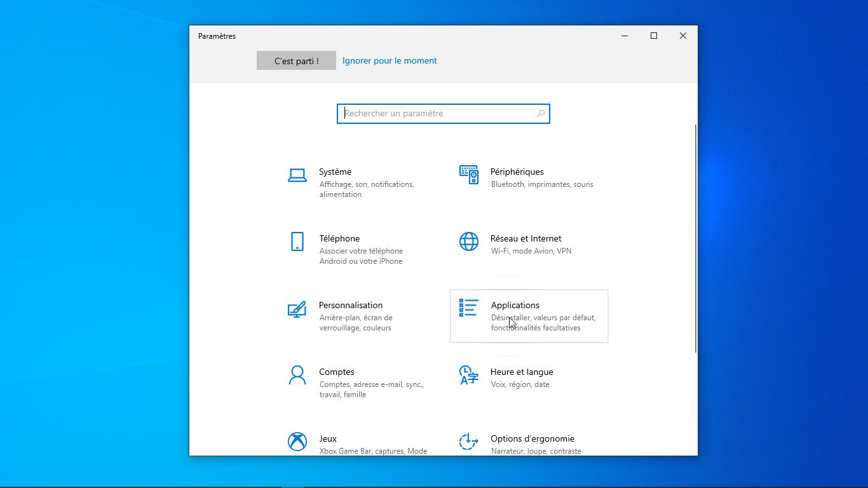
Task: Click 'Bluetooth, imprimantes, souris' description
Action: tap(542, 184)
